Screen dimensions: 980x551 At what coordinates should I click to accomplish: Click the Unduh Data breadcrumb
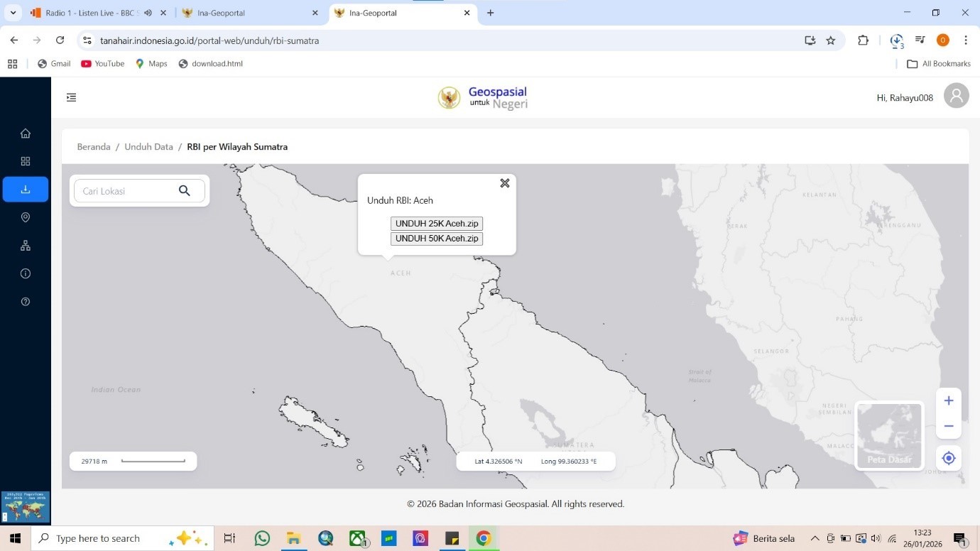(x=148, y=147)
